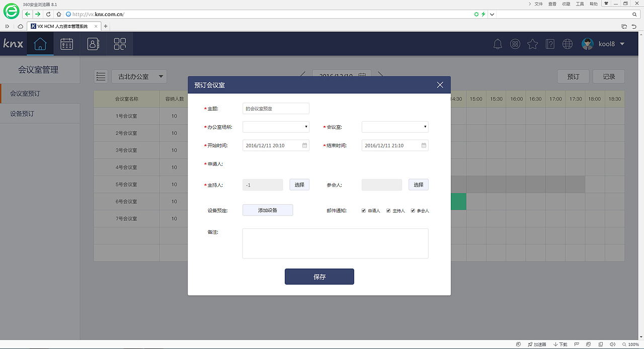The width and height of the screenshot is (644, 349).
Task: Open the notification bell
Action: click(498, 44)
